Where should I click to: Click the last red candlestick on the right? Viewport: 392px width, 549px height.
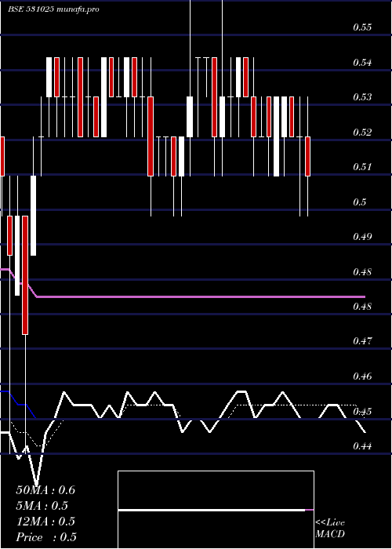pos(307,157)
